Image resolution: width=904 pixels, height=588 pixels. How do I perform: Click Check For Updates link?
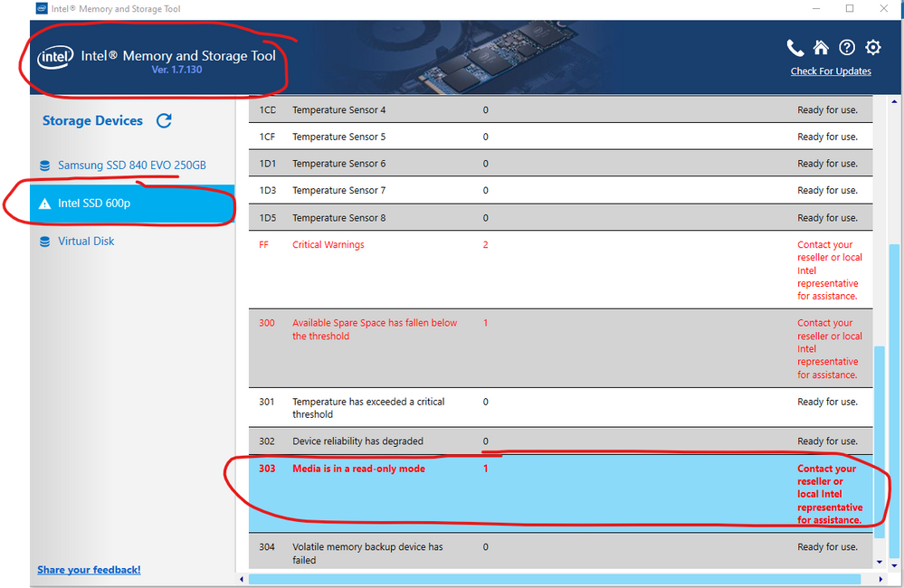pos(831,71)
